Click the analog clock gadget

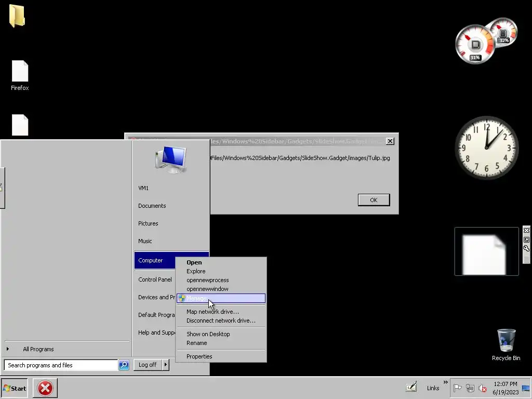pyautogui.click(x=486, y=148)
